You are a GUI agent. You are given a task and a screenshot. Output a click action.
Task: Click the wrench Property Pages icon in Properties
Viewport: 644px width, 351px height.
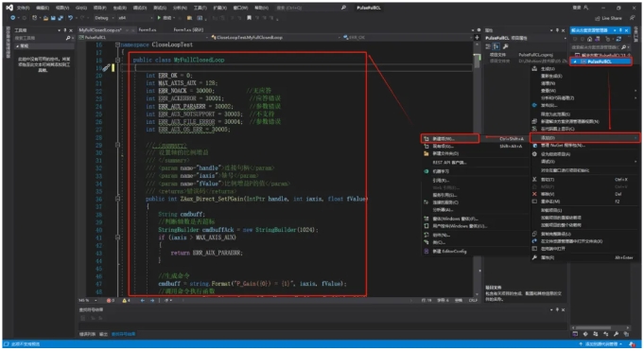[506, 46]
